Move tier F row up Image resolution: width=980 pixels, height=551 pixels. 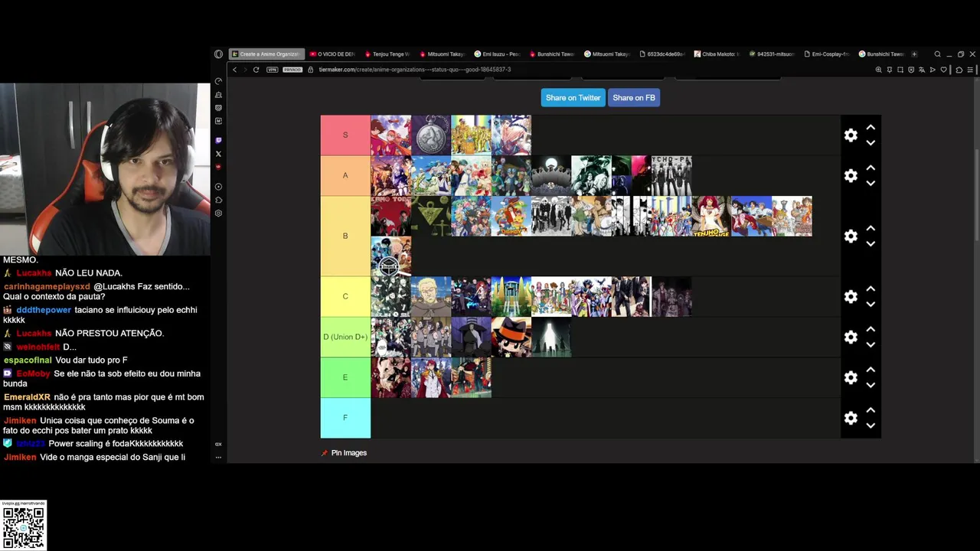pyautogui.click(x=871, y=410)
